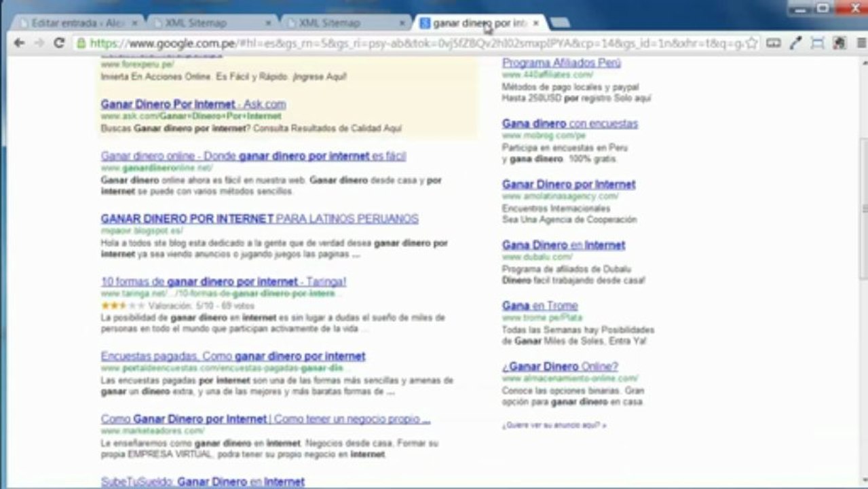Open 'Como Ganar Dinero por Internet' negocio propio result
The width and height of the screenshot is (868, 489).
point(265,419)
